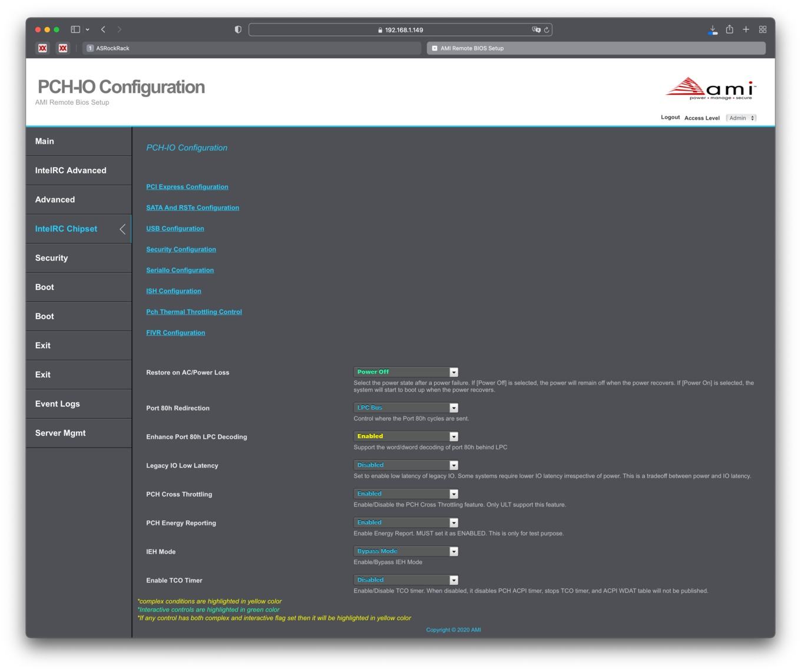Open the privacy shield icon

coord(238,29)
